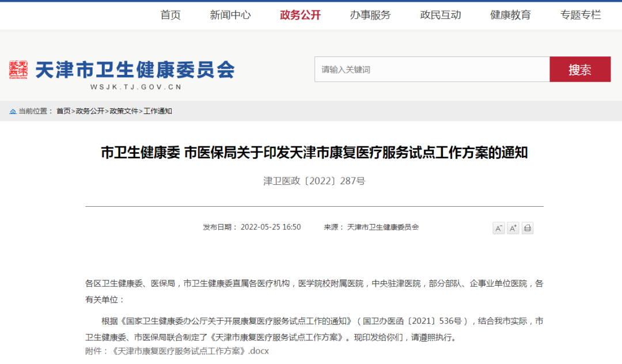Click source text 天津市卫生健康委员会 after 来源

[383, 227]
